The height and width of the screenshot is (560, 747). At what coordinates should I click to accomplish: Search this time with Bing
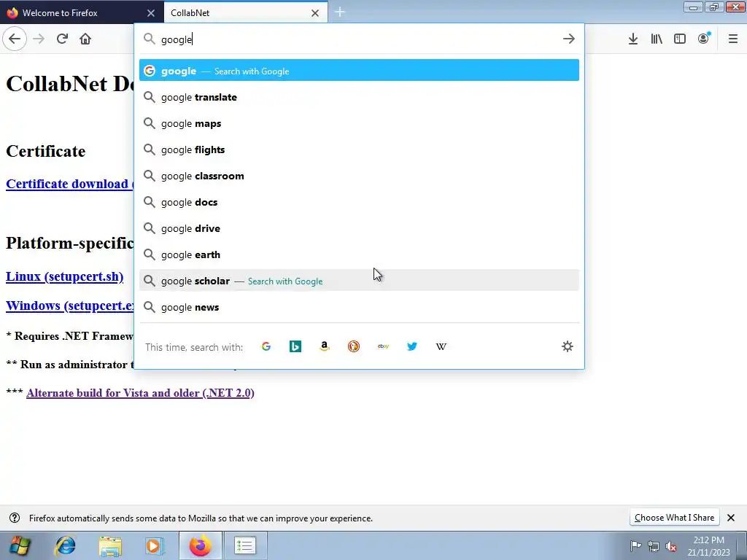[295, 346]
